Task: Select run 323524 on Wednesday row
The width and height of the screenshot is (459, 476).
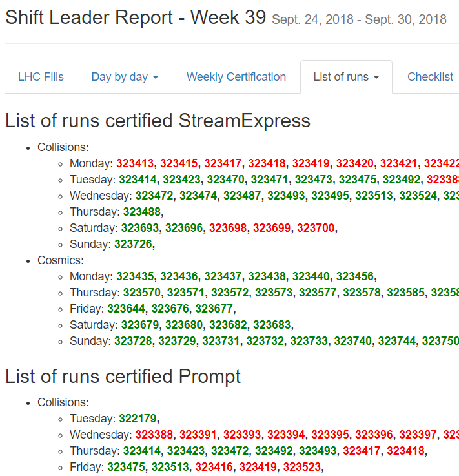Action: pyautogui.click(x=418, y=196)
